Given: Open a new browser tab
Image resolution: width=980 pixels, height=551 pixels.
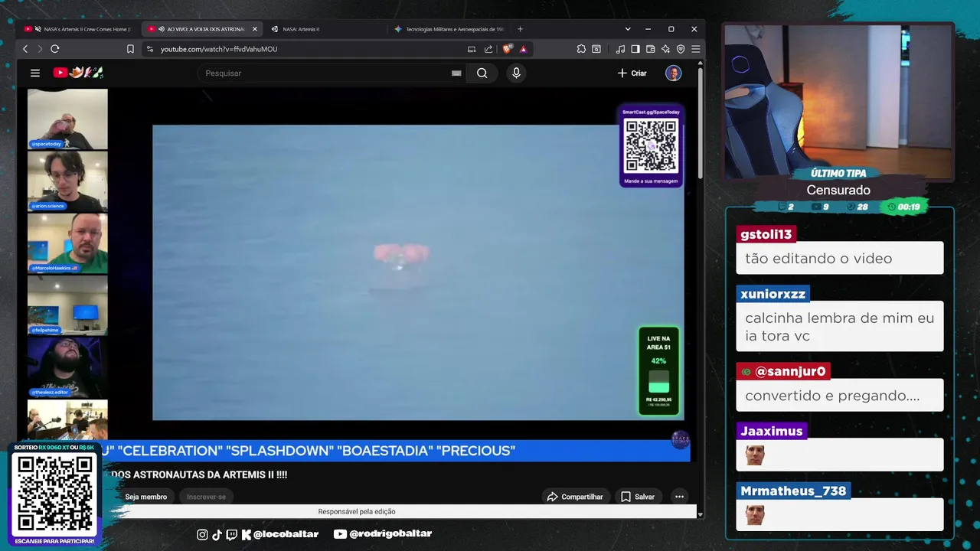Looking at the screenshot, I should [520, 29].
